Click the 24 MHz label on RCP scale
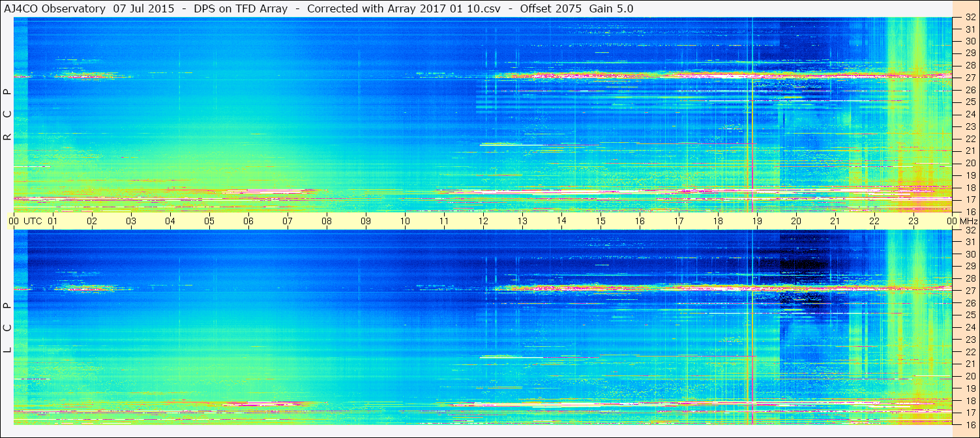Viewport: 980px width, 438px height. coord(970,114)
